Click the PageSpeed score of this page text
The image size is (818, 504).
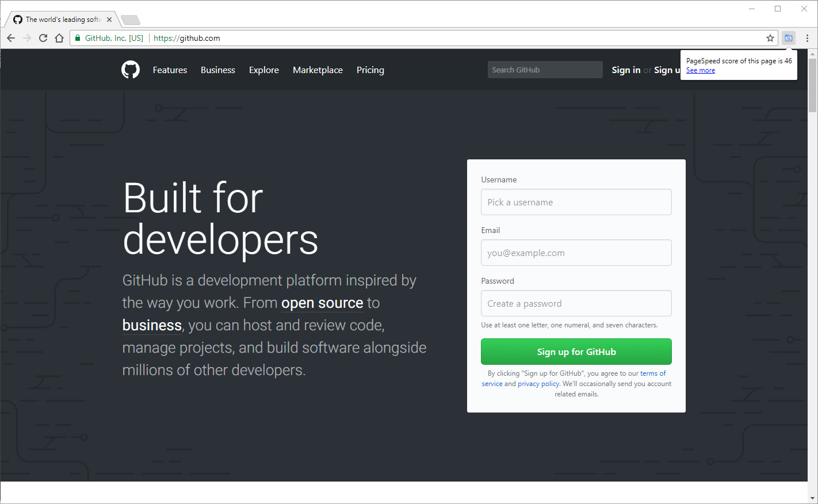[x=739, y=60]
